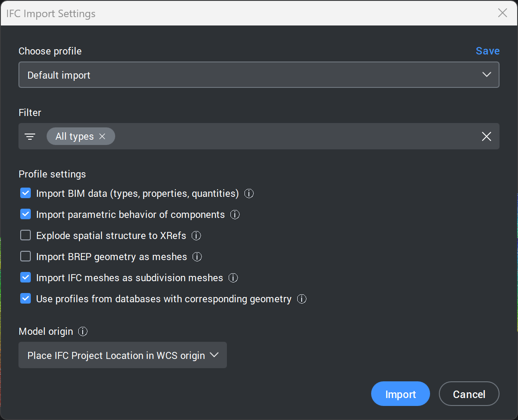This screenshot has width=518, height=420.
Task: Click info icon for Explode spatial structure
Action: [x=197, y=235]
